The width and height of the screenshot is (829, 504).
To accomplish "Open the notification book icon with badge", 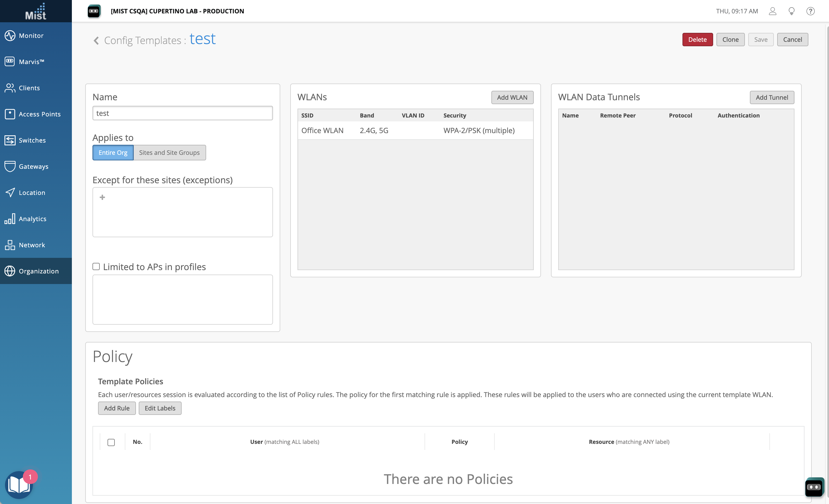I will click(x=19, y=484).
